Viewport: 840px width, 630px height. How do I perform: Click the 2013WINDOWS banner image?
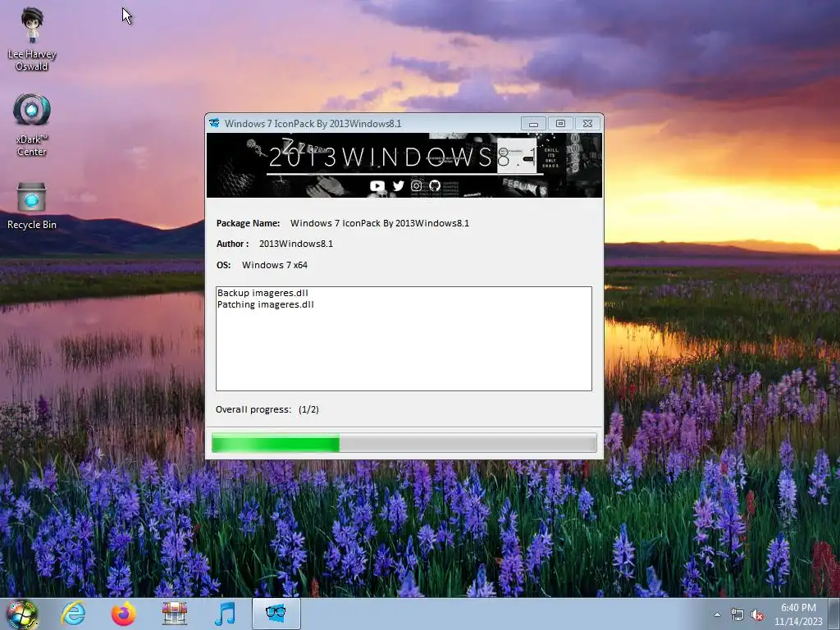404,165
